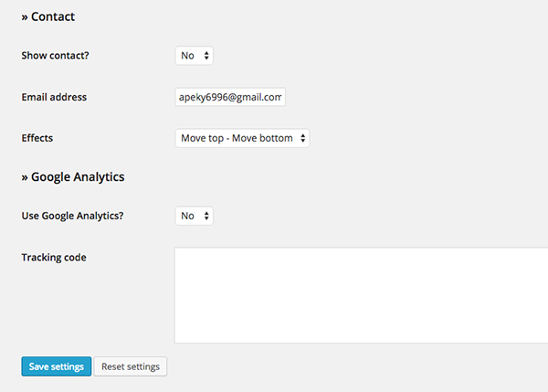Click the 'Effects' label
548x392 pixels.
click(37, 138)
